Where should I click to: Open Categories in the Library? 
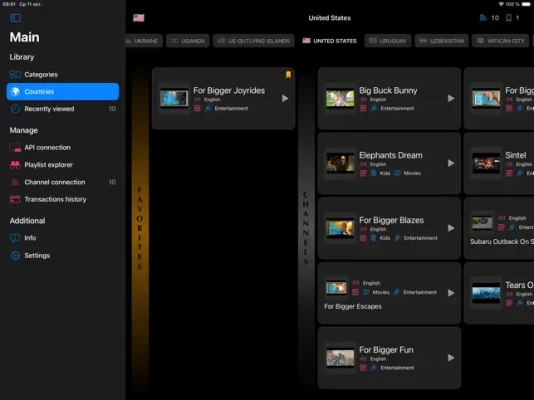tap(63, 74)
